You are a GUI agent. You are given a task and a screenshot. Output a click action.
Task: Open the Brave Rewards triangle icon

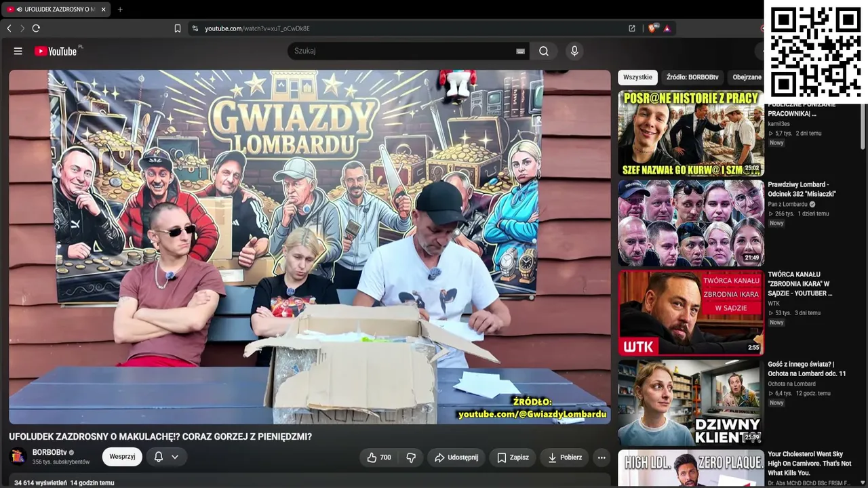point(667,28)
